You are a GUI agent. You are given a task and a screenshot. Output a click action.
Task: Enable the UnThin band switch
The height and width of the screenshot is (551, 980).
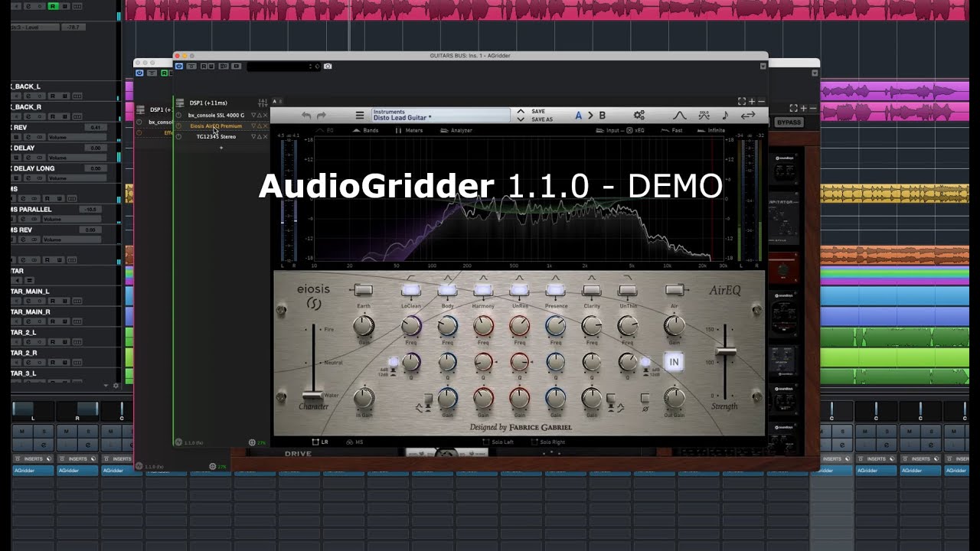point(628,290)
